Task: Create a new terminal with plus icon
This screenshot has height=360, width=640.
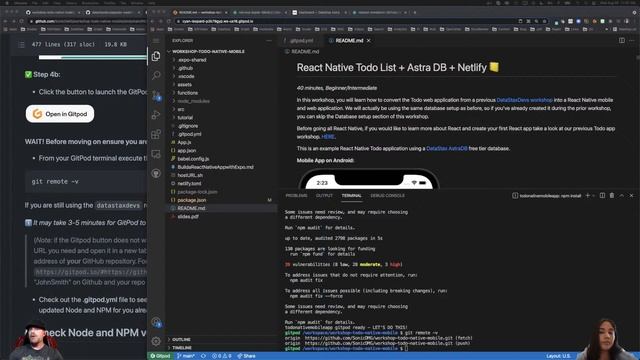Action: [x=588, y=196]
